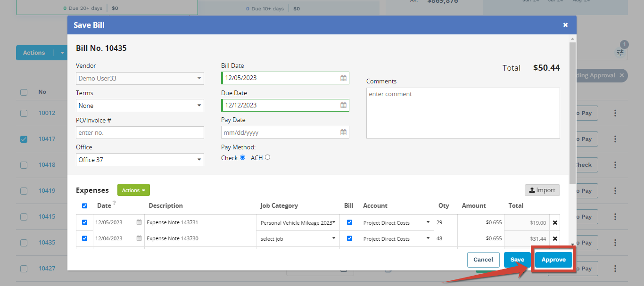Uncheck the Expense Note 143730 row checkbox
This screenshot has width=644, height=286.
tap(84, 238)
